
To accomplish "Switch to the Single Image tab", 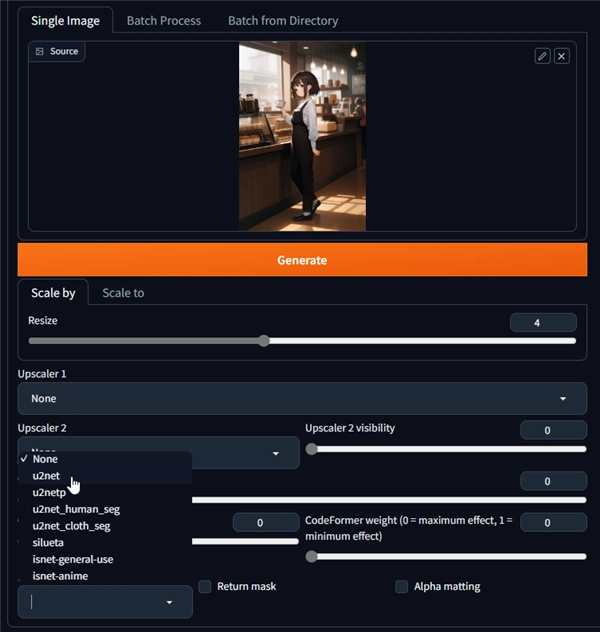I will coord(65,21).
